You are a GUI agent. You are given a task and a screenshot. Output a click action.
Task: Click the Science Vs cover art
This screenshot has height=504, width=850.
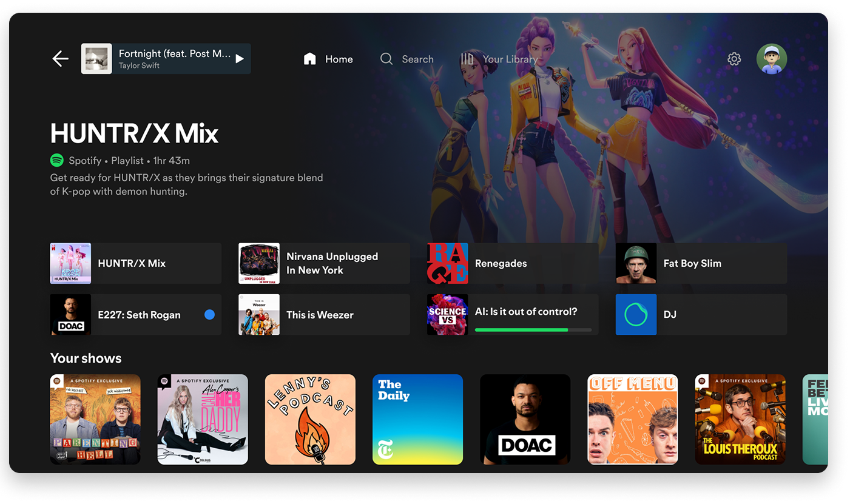(x=448, y=315)
